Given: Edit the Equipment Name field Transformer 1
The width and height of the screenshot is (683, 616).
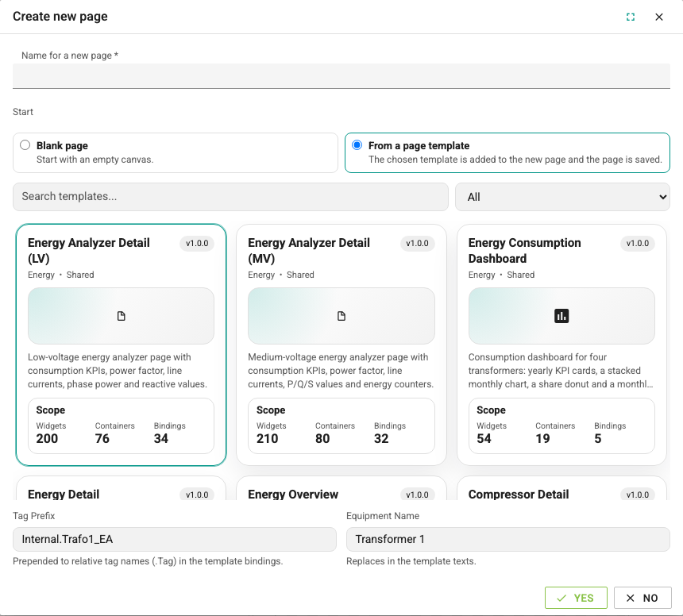Looking at the screenshot, I should click(x=508, y=539).
